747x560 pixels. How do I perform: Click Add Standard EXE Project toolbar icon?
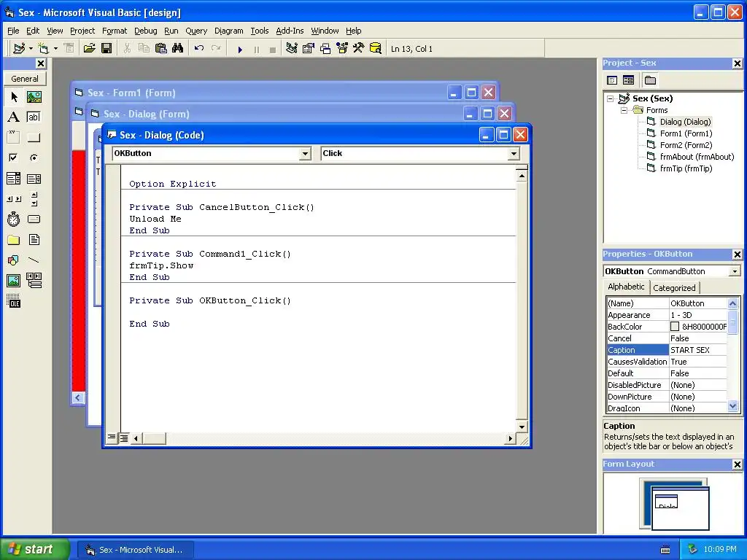click(19, 49)
